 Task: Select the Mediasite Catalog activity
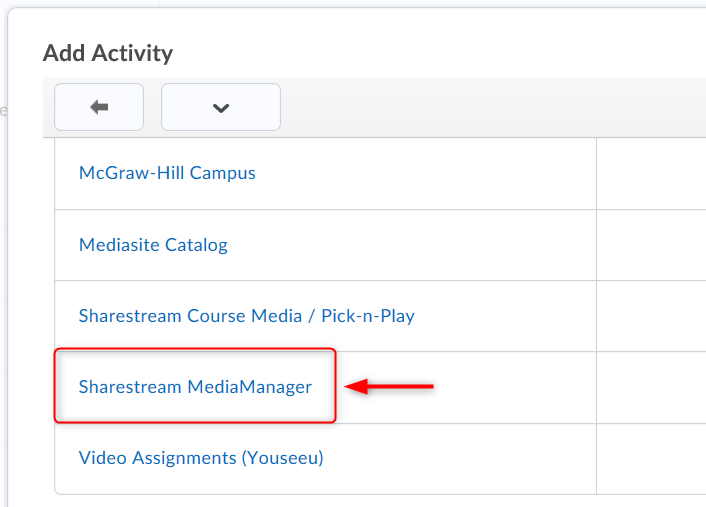[x=153, y=245]
